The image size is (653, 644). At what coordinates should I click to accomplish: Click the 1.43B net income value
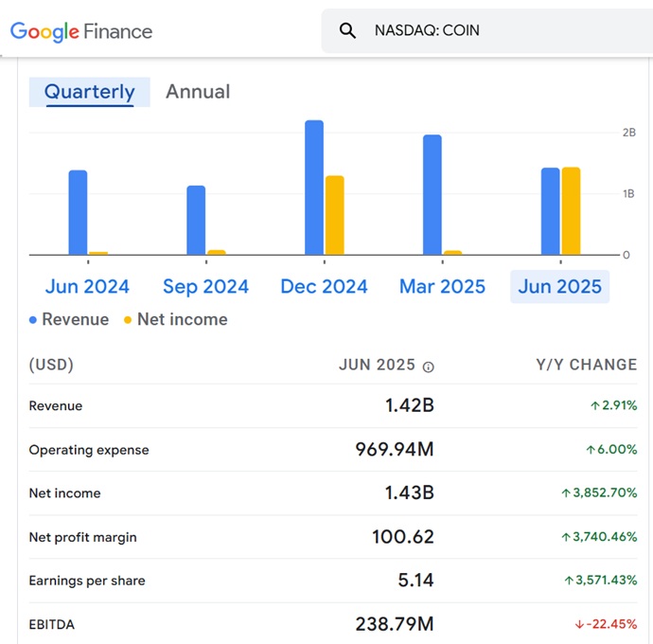(x=410, y=492)
